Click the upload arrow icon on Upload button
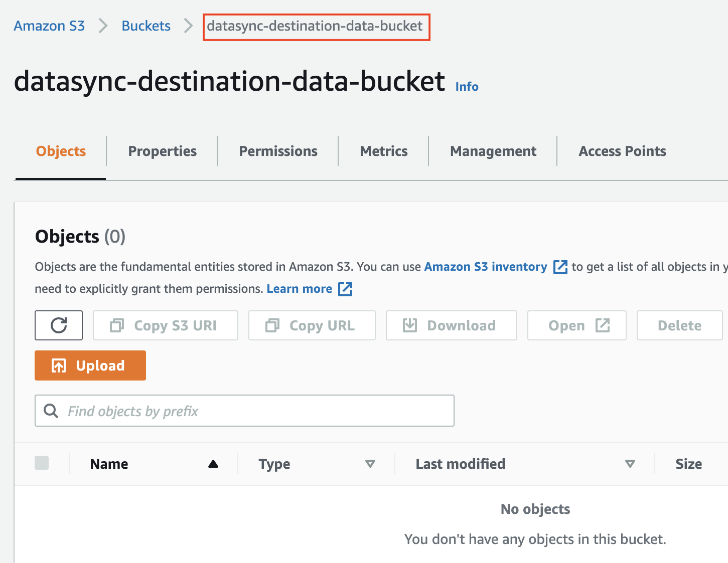The width and height of the screenshot is (728, 563). click(59, 366)
